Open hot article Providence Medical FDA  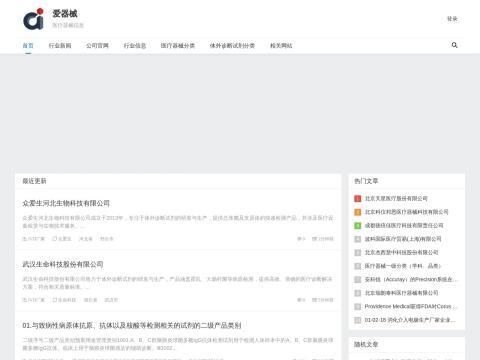[x=411, y=306]
